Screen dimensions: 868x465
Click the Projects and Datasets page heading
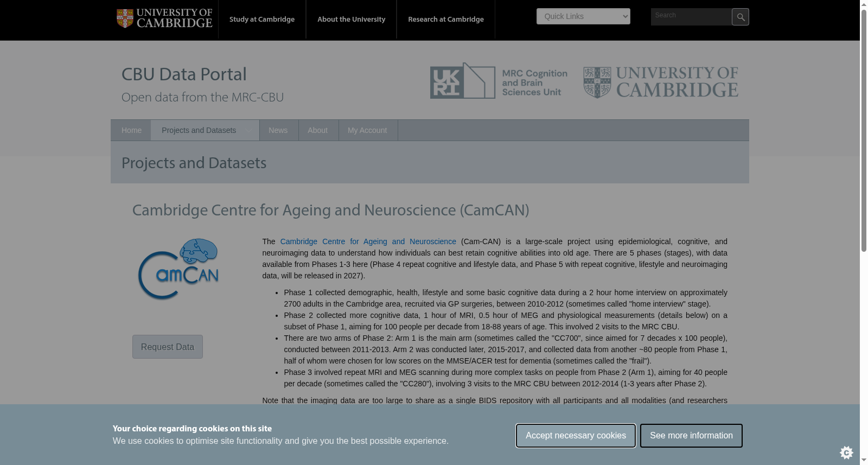pos(194,163)
